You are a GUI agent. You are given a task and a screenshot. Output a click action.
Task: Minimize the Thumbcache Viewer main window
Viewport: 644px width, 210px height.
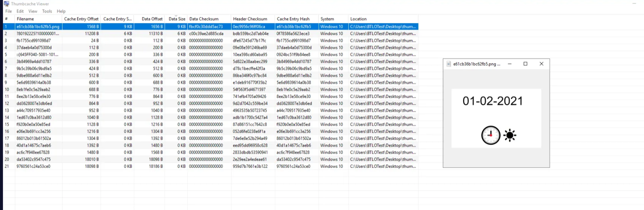[x=634, y=3]
